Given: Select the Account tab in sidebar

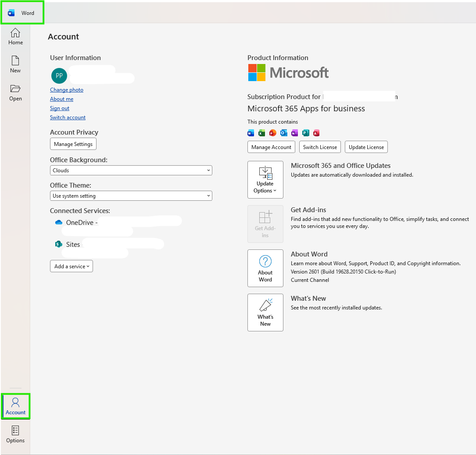Looking at the screenshot, I should [15, 406].
